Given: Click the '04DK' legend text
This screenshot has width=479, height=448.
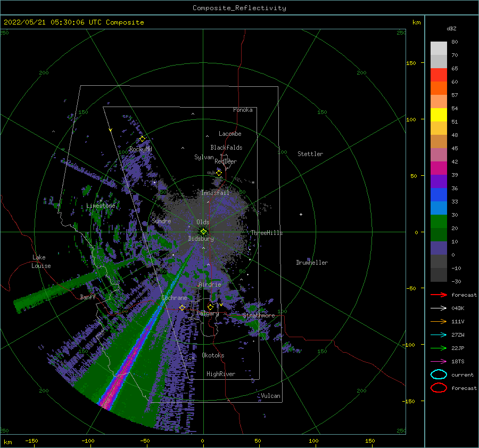Looking at the screenshot, I should tap(458, 308).
